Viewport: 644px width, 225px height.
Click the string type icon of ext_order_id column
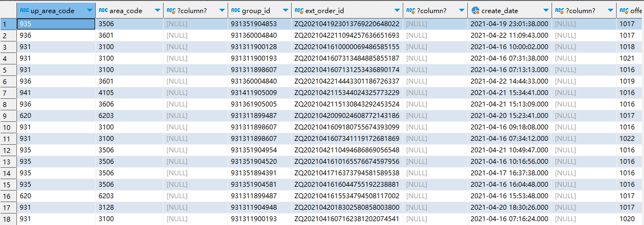tap(299, 11)
